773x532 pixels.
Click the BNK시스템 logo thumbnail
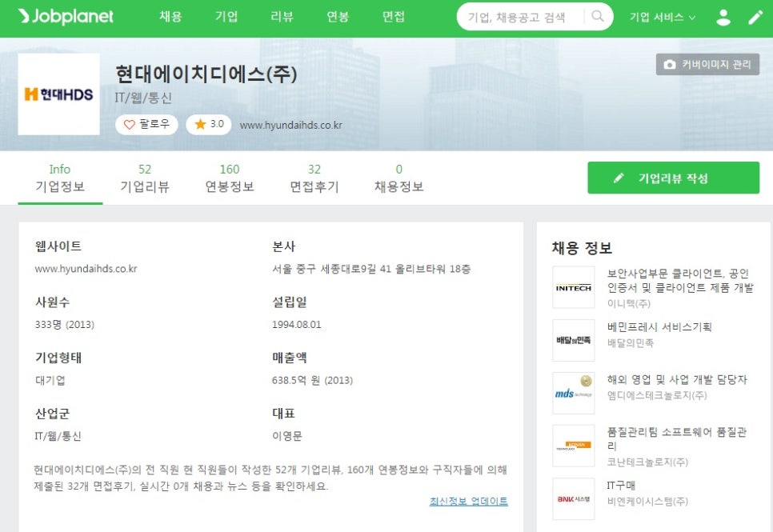coord(573,499)
